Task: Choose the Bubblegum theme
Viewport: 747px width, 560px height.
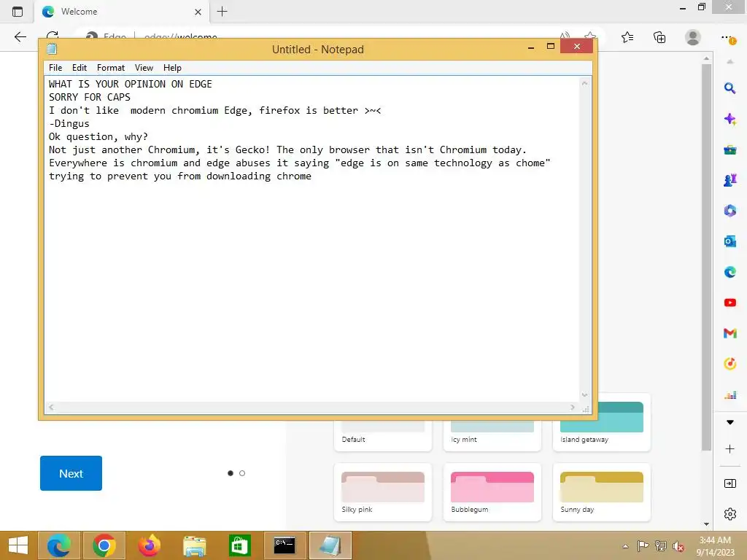Action: pos(492,492)
